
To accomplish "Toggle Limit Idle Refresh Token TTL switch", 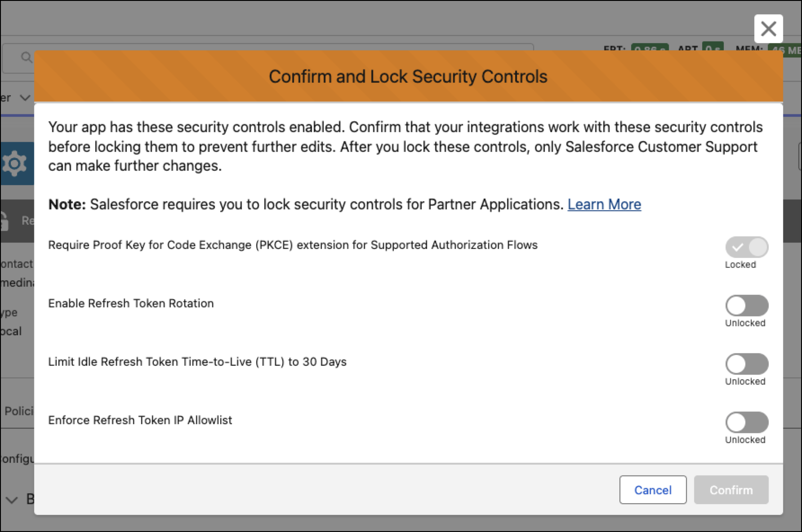I will point(747,364).
